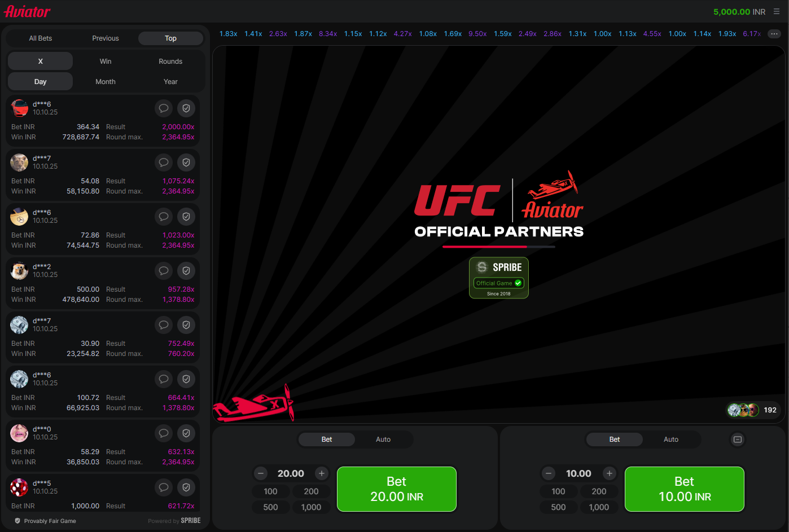789x532 pixels.
Task: Click the fairness shield icon on first top bet
Action: 186,108
